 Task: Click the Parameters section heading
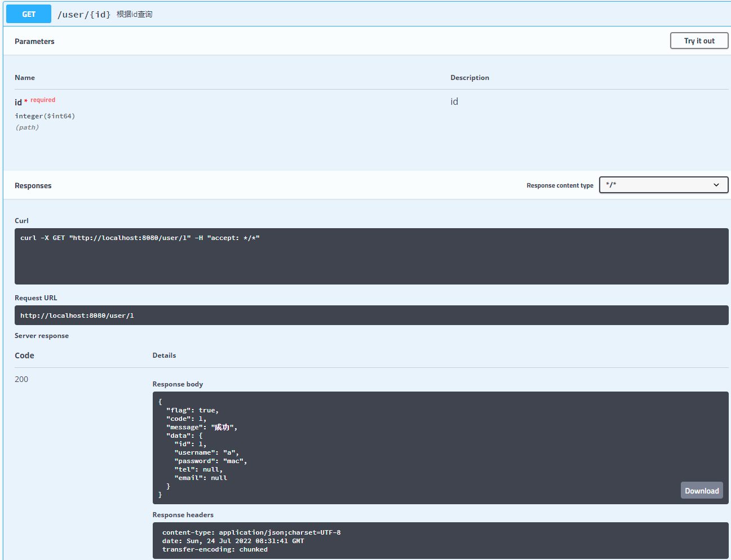coord(34,41)
